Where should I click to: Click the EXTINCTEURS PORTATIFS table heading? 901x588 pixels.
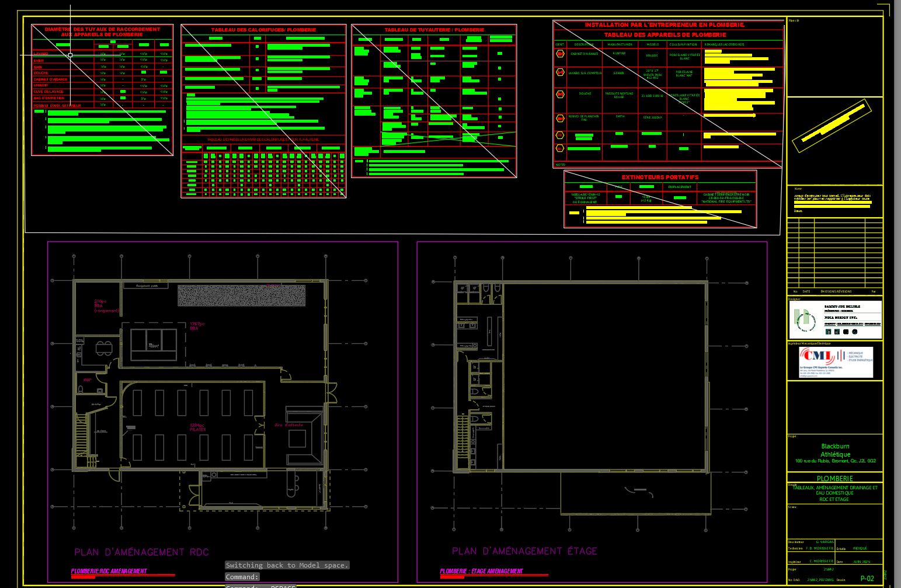tap(660, 177)
